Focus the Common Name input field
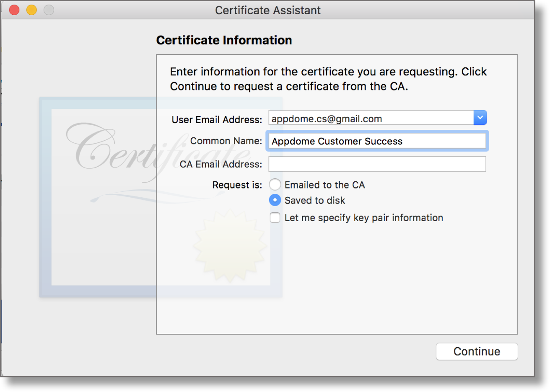The image size is (550, 392). click(x=377, y=141)
